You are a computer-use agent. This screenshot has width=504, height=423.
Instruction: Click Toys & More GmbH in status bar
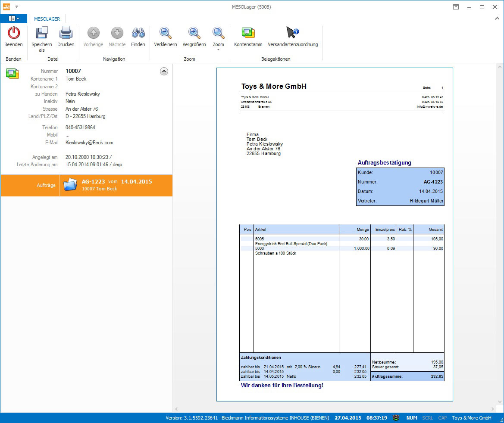(x=472, y=418)
